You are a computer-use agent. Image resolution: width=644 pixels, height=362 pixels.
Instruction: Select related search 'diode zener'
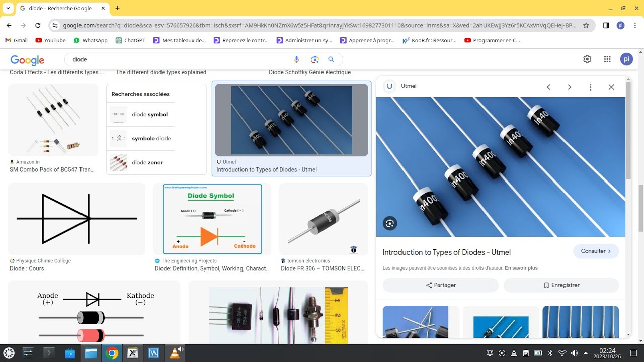click(x=140, y=163)
